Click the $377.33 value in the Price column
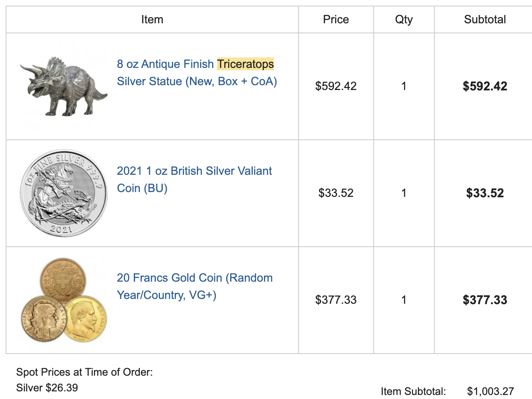This screenshot has width=532, height=399. tap(336, 300)
